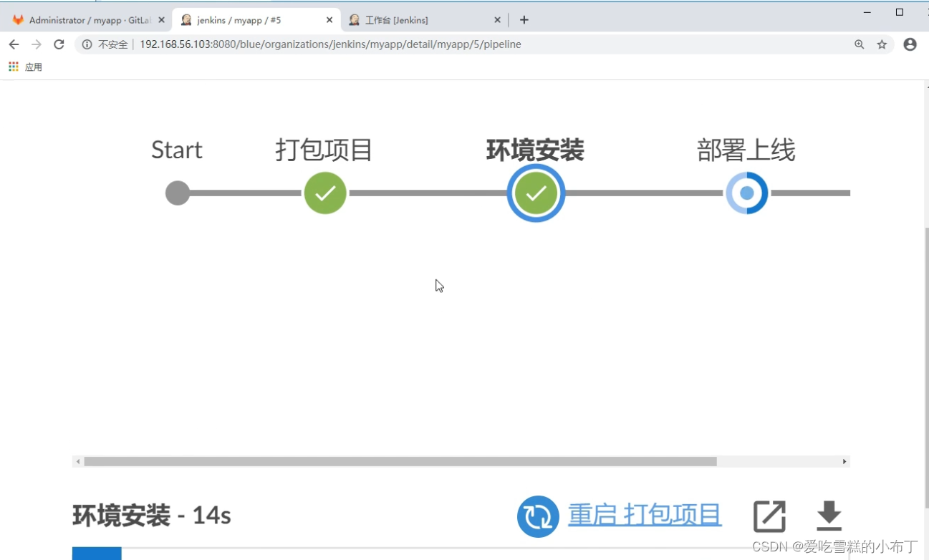Minimize the browser window
929x560 pixels.
pyautogui.click(x=867, y=12)
